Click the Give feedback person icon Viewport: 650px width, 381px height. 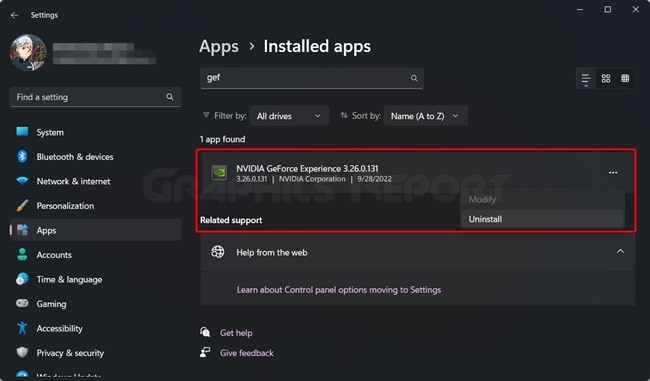tap(205, 352)
